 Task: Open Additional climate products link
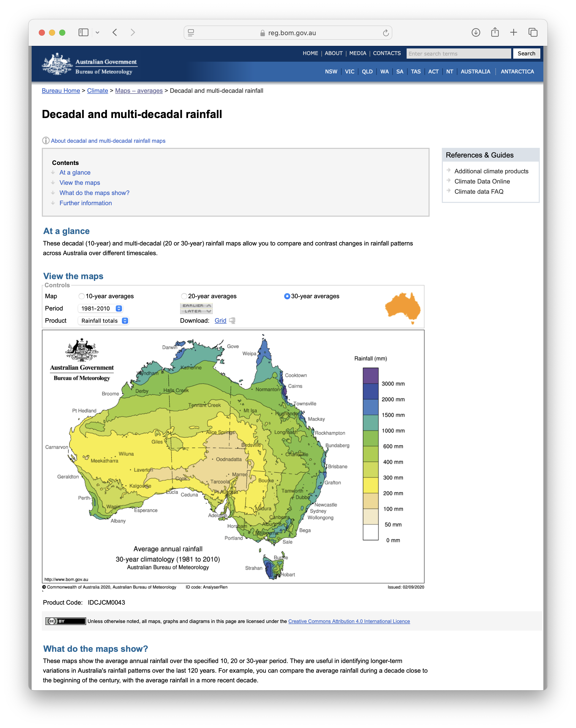click(x=491, y=171)
